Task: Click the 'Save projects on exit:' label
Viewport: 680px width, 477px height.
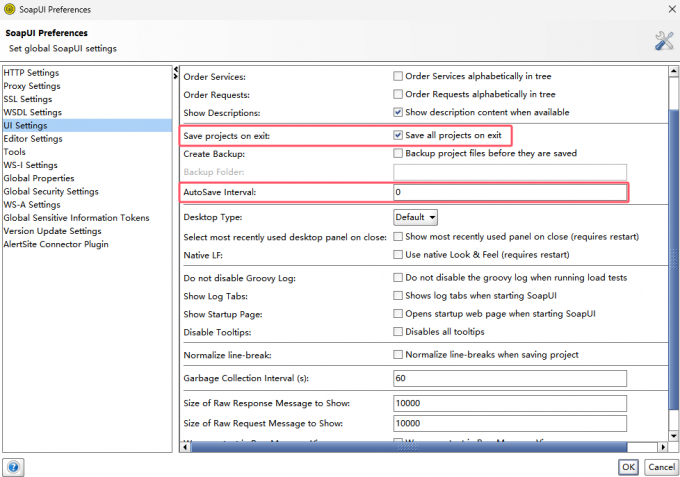Action: 226,136
